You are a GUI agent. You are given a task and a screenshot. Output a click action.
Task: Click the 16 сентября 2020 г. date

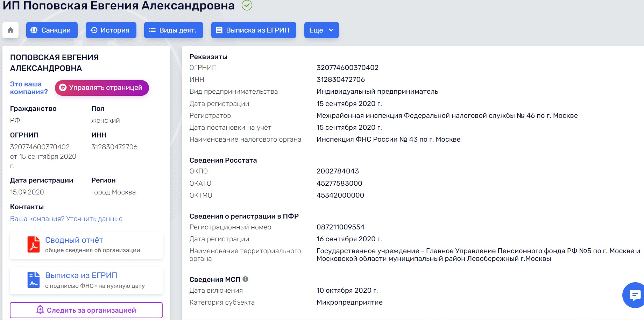point(349,239)
